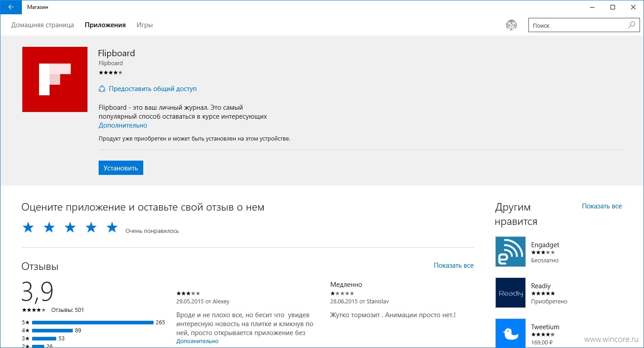This screenshot has width=644, height=348.
Task: Click the Flipboard publisher name under the title
Action: (x=111, y=63)
